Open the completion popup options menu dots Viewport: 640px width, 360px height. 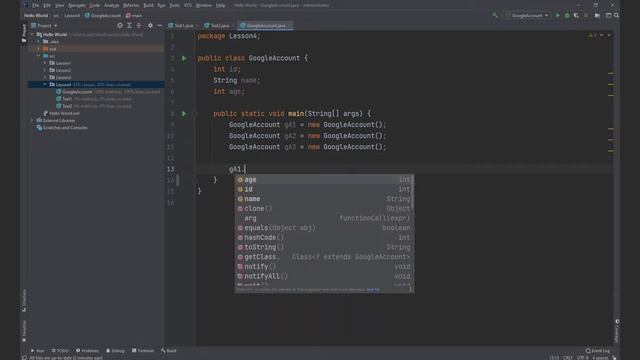(x=410, y=289)
